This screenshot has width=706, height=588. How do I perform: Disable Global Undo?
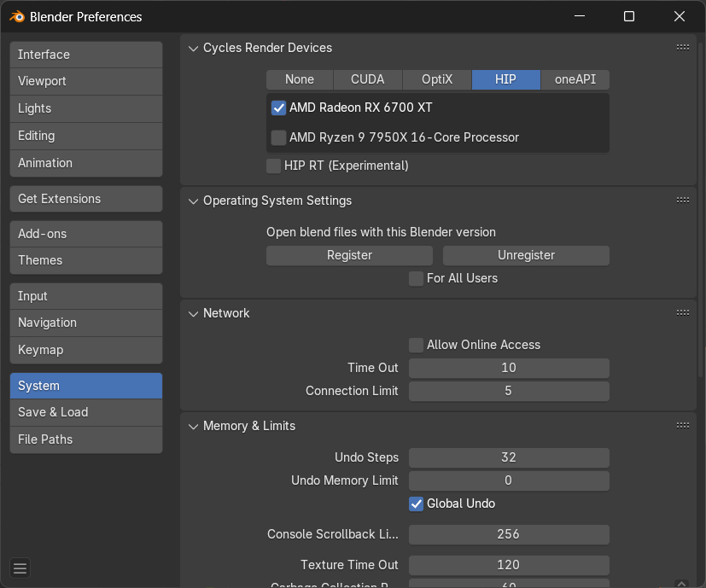pyautogui.click(x=416, y=504)
